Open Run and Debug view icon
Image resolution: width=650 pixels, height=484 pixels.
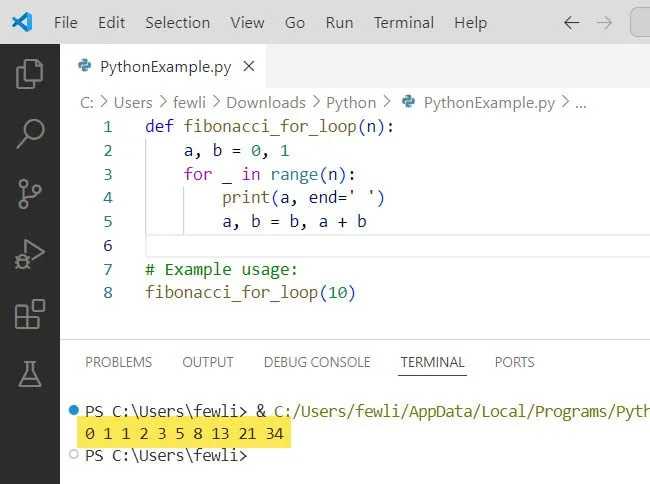click(x=30, y=254)
